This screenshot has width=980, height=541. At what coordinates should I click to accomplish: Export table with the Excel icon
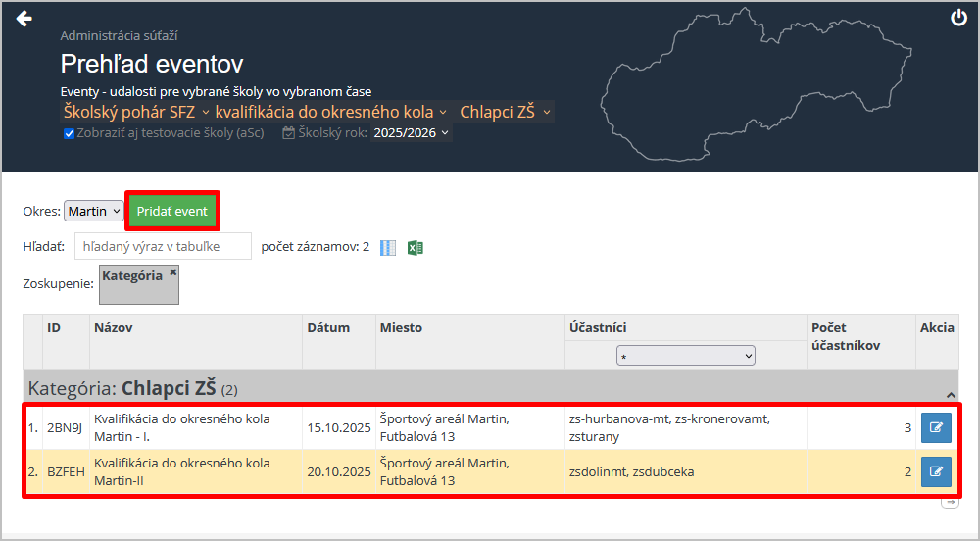pos(416,248)
